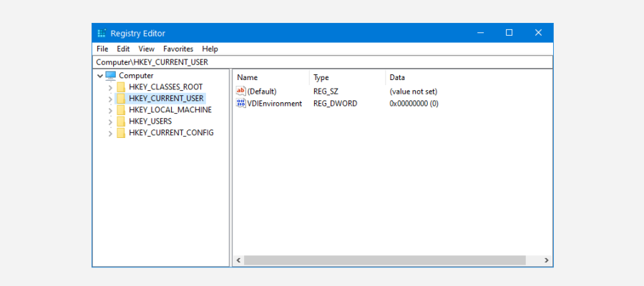Click the Name column header

pyautogui.click(x=271, y=77)
